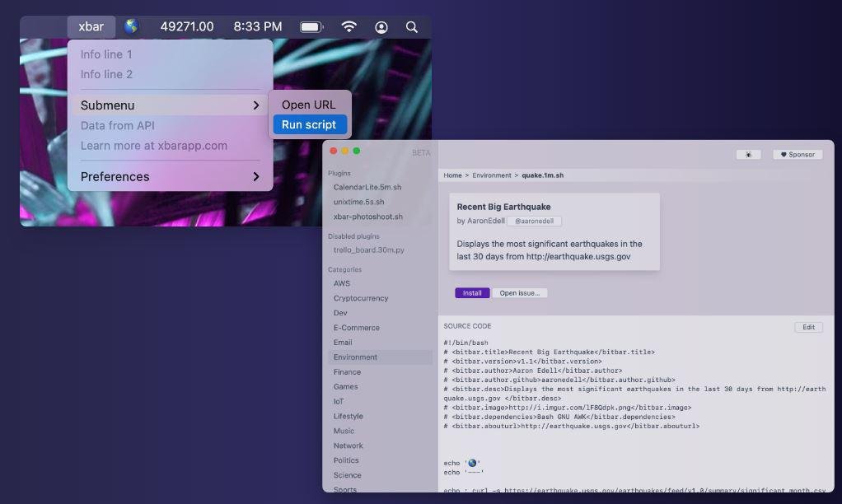The image size is (842, 504).
Task: Choose Run script in submenu
Action: [x=309, y=124]
